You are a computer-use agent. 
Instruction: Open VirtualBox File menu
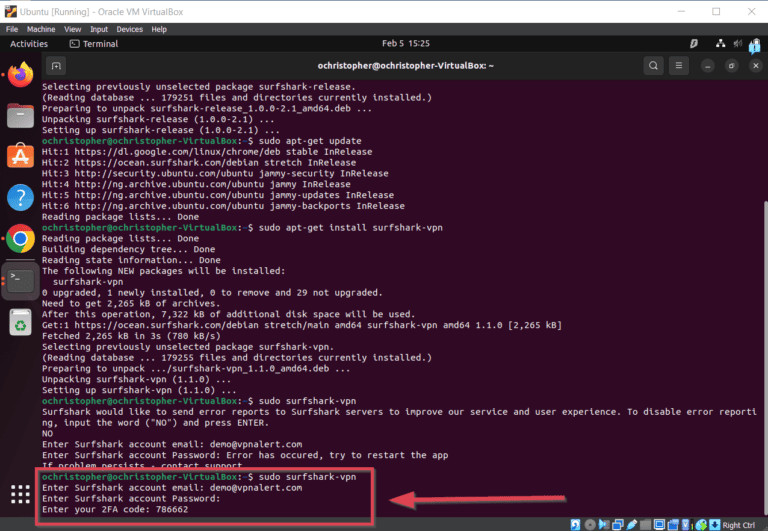pyautogui.click(x=12, y=29)
